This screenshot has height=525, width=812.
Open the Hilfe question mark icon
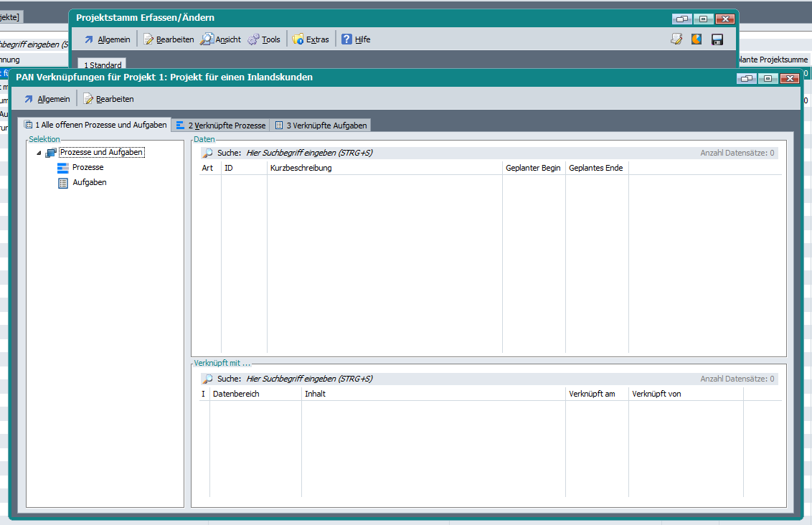[x=346, y=39]
